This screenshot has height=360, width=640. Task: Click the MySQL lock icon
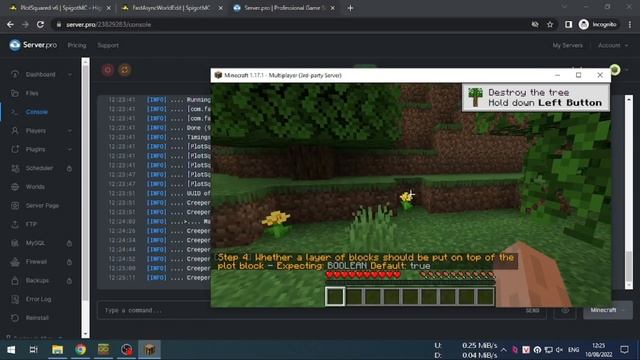[69, 243]
